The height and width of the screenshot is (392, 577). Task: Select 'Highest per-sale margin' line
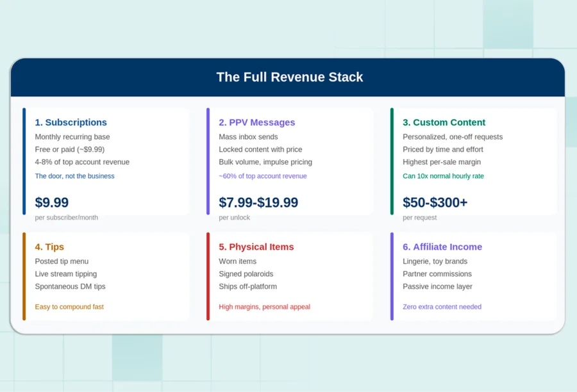[x=442, y=162]
